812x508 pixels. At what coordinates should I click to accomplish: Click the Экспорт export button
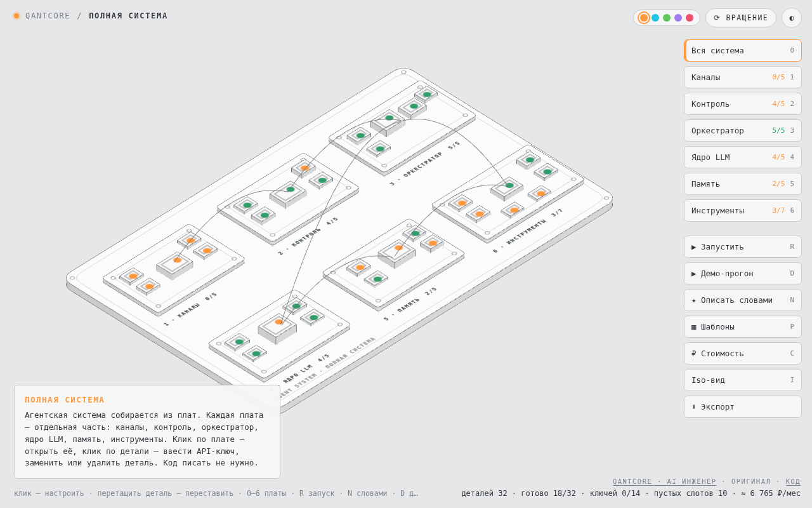point(742,407)
